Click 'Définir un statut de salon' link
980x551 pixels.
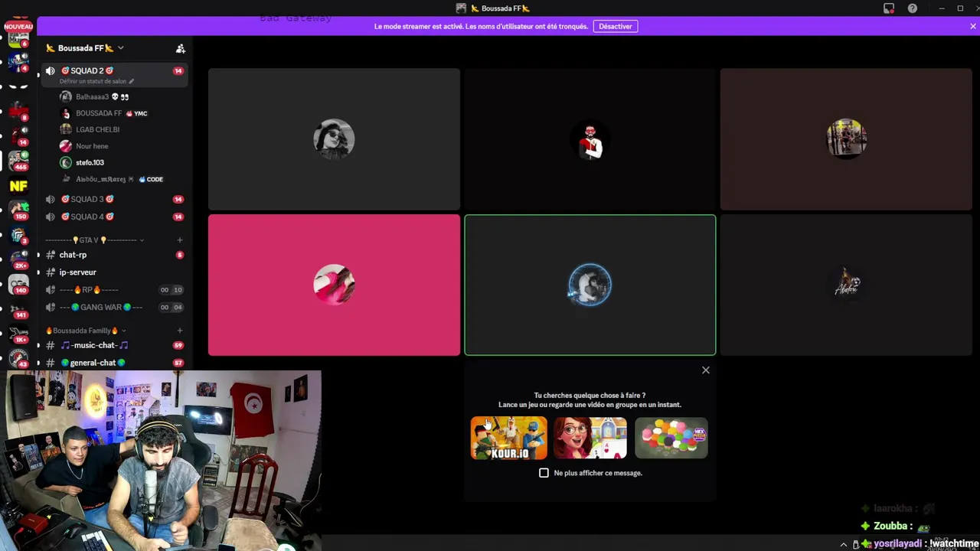point(93,81)
